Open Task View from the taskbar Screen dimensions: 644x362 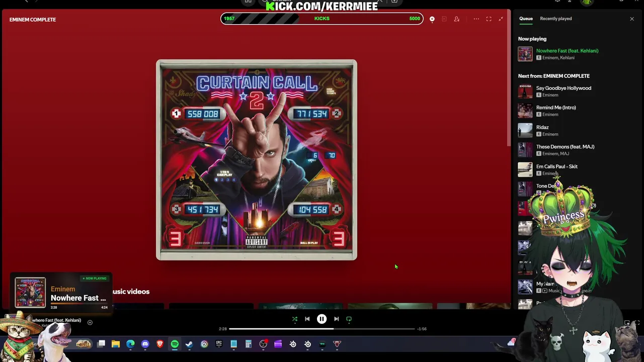(x=101, y=344)
